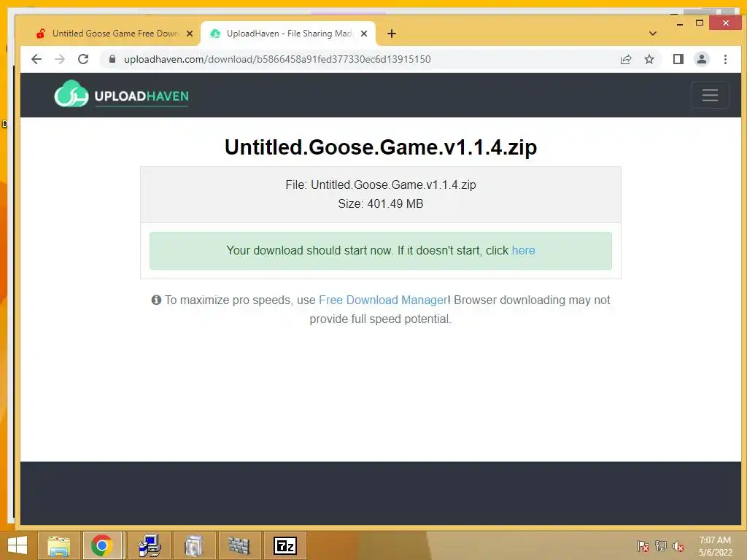This screenshot has height=560, width=747.
Task: Open the brick wall taskbar icon
Action: 239,545
